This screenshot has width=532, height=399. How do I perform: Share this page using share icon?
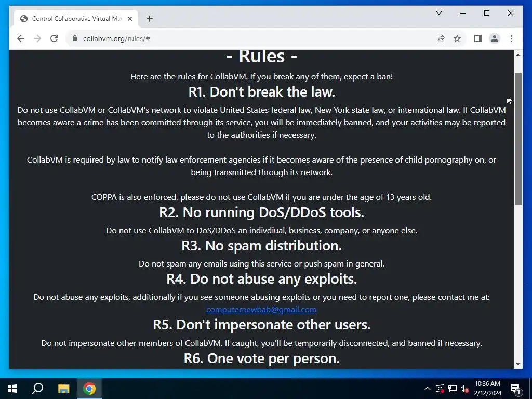pyautogui.click(x=441, y=38)
